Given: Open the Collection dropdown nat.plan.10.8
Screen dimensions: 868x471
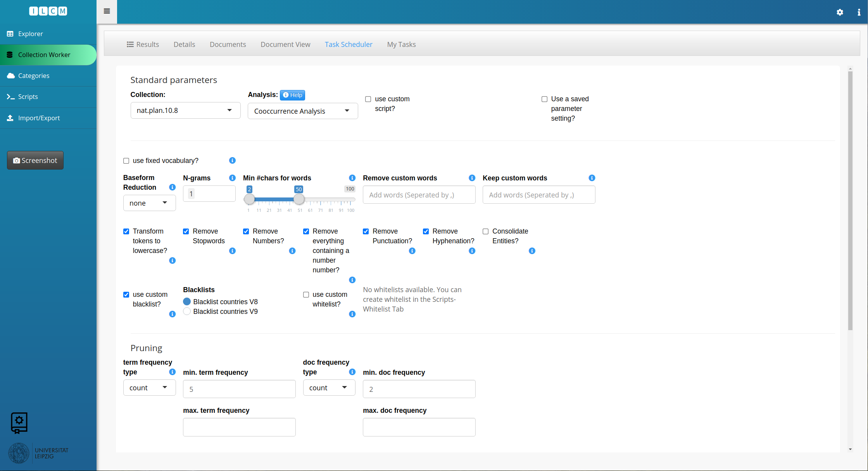Looking at the screenshot, I should coord(185,111).
